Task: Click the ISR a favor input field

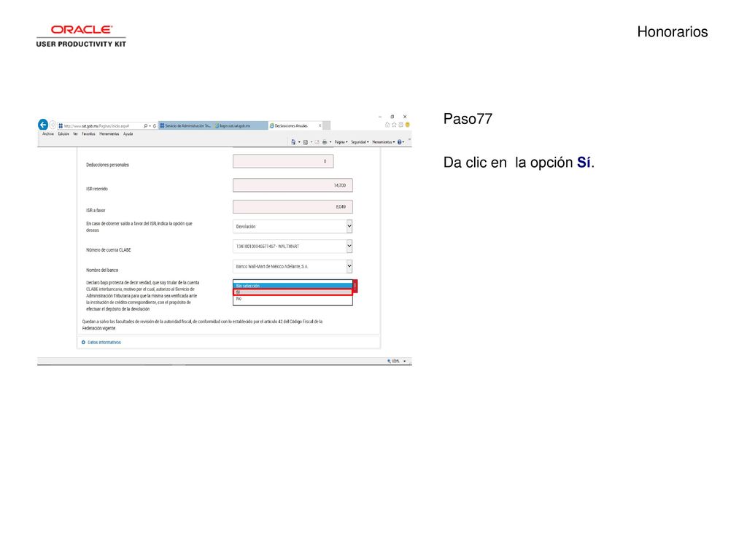Action: coord(293,206)
